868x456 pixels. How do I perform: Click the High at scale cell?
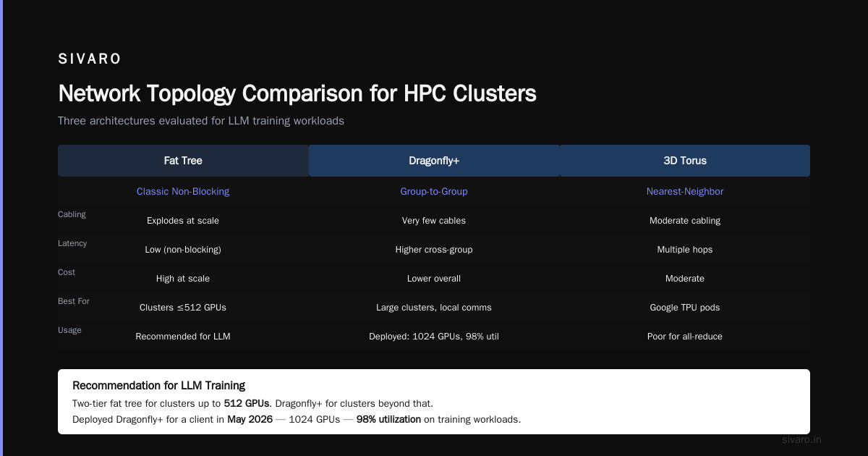click(183, 279)
